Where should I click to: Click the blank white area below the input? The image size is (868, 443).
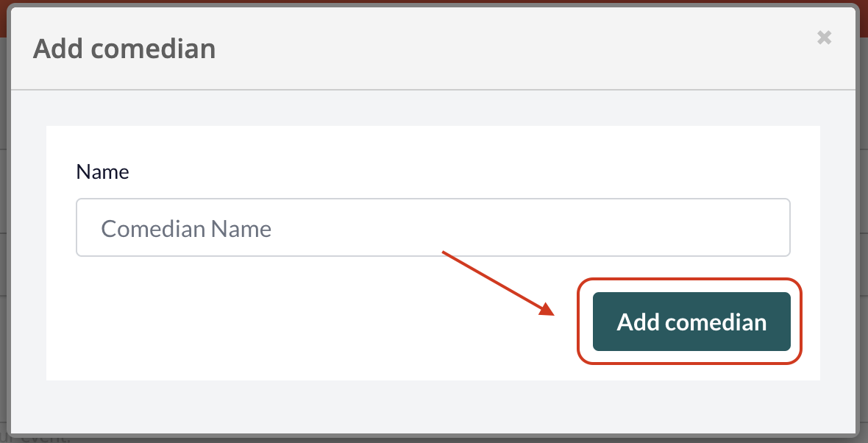point(310,321)
